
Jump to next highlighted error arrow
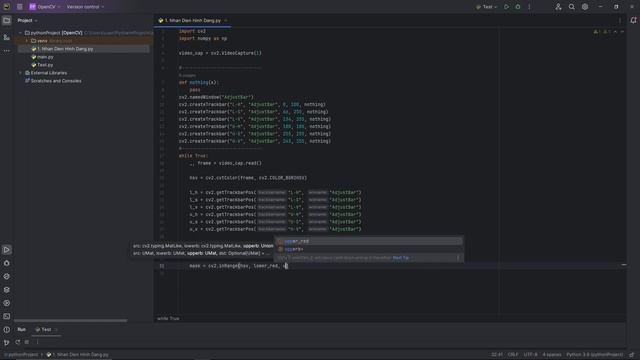point(622,32)
